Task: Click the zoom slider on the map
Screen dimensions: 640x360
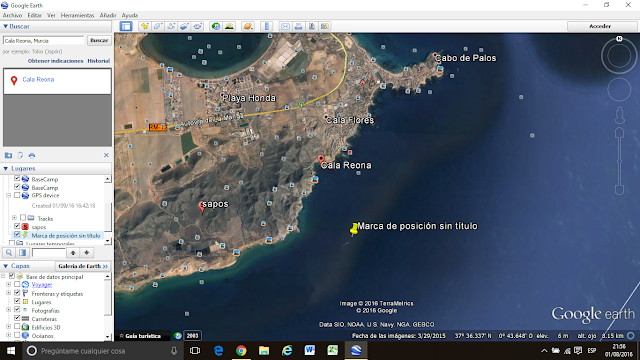Action: point(620,161)
